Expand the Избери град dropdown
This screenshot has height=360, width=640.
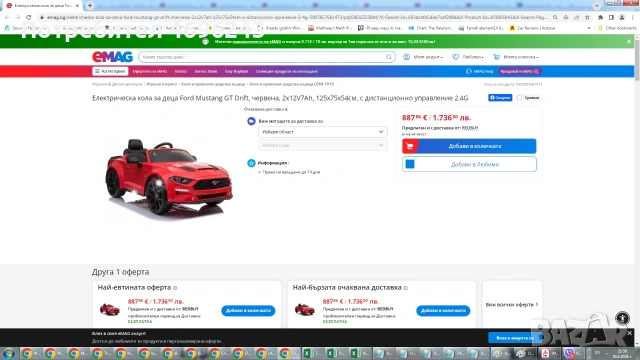tap(322, 145)
